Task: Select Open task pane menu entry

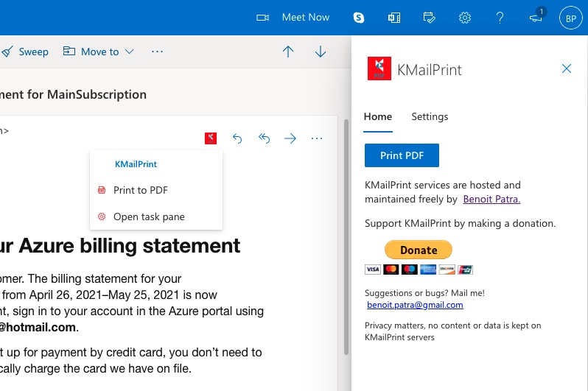Action: (156, 216)
